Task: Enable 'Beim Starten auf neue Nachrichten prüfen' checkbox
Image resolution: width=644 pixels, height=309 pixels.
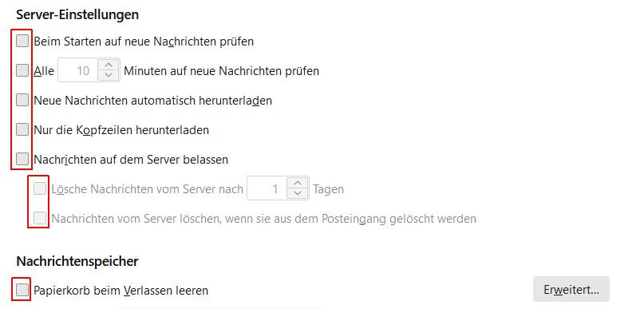Action: click(x=22, y=41)
